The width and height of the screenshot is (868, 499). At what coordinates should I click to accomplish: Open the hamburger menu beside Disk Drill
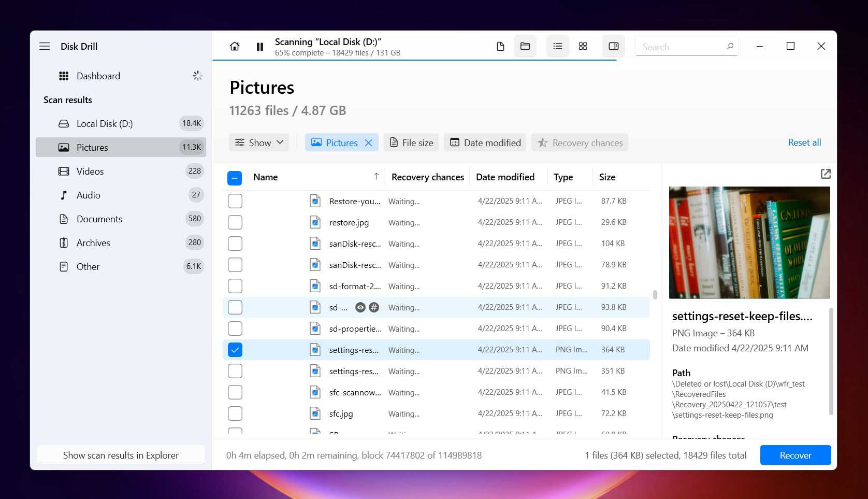pyautogui.click(x=45, y=46)
